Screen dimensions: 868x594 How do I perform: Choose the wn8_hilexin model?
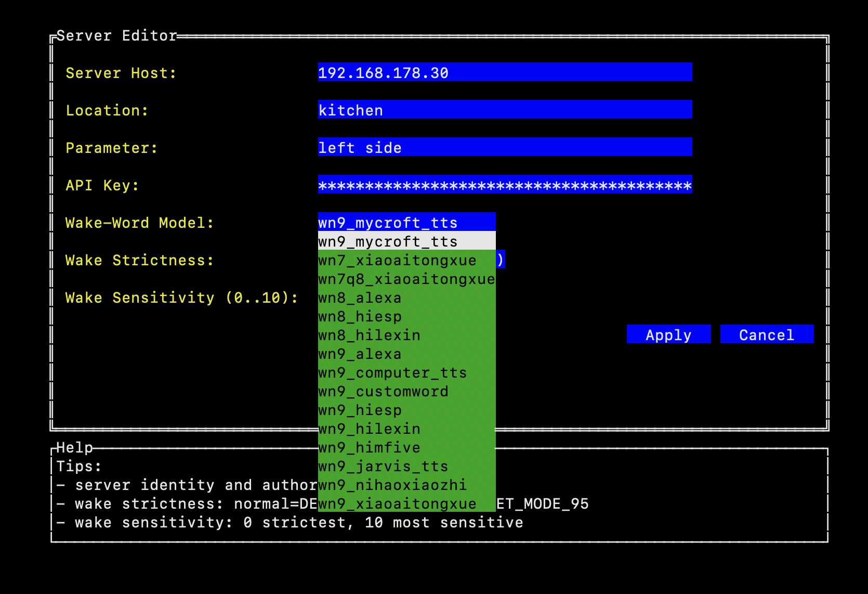pyautogui.click(x=406, y=335)
